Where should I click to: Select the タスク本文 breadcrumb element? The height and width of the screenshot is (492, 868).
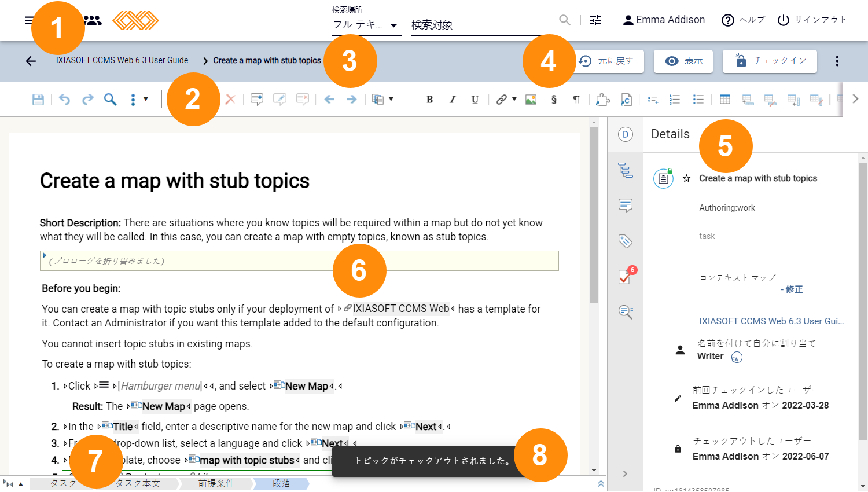[138, 484]
